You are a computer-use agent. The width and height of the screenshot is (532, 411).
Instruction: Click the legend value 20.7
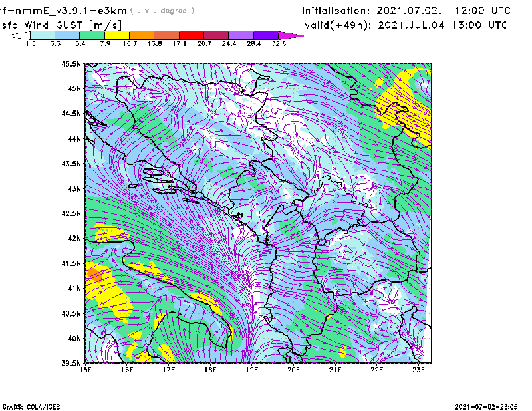(x=204, y=43)
